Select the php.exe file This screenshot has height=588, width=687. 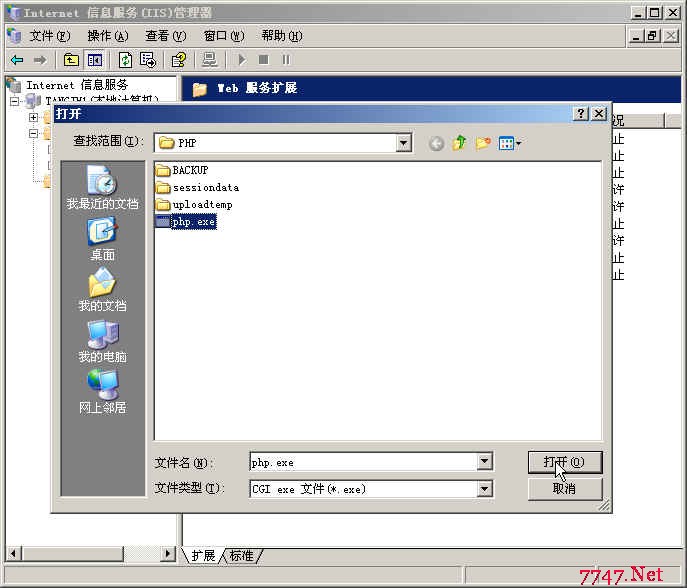pyautogui.click(x=186, y=222)
